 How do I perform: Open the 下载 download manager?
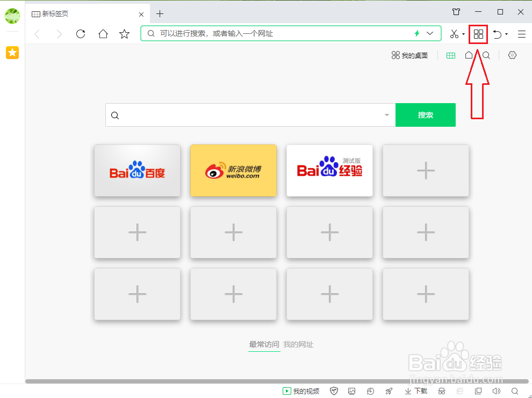pos(416,391)
